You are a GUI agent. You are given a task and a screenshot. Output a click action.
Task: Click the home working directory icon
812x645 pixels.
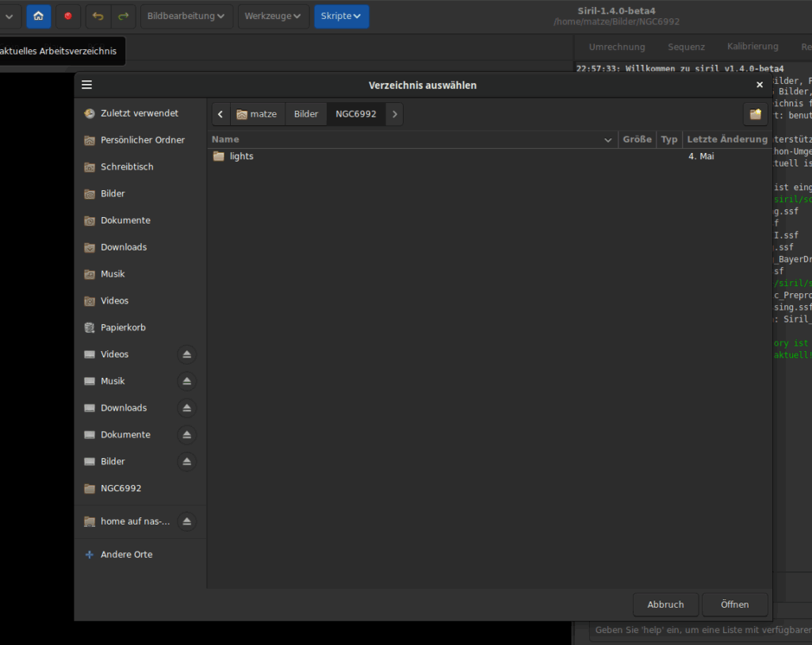pos(38,16)
